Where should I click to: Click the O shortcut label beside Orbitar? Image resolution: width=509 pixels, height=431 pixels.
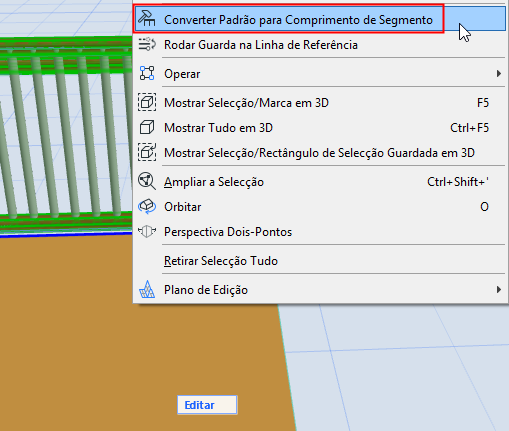[484, 207]
